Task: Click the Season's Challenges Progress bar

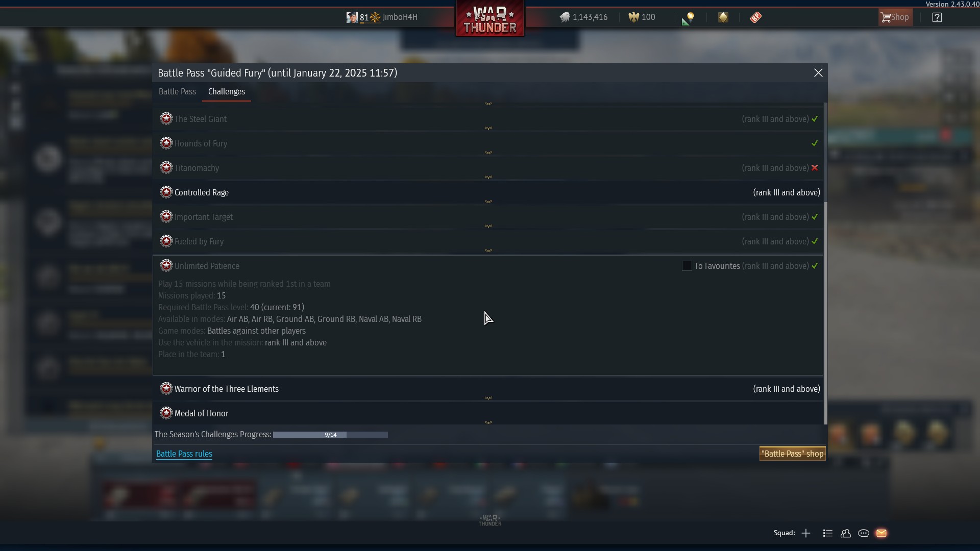Action: coord(330,435)
